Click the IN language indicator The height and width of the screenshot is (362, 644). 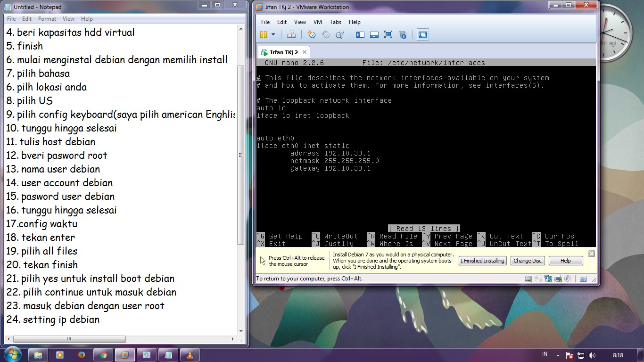pyautogui.click(x=545, y=354)
